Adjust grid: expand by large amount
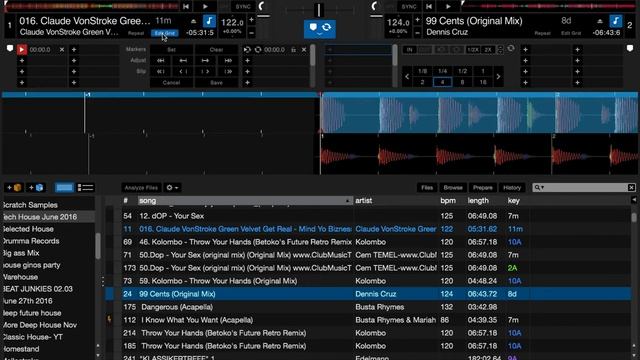Viewport: 640px width, 360px height. [x=228, y=60]
